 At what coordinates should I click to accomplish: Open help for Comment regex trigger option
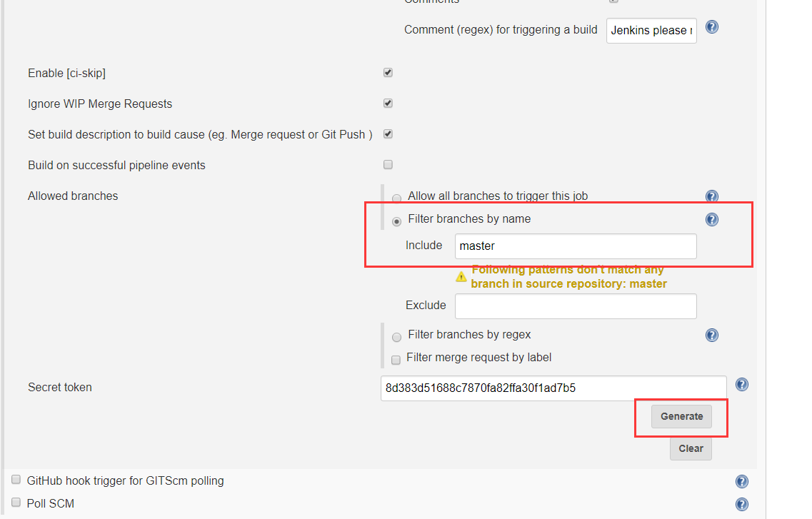pos(711,26)
